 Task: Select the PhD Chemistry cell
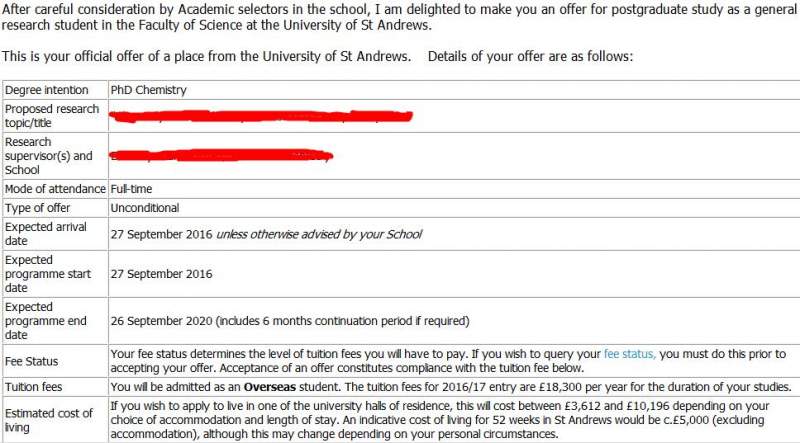(x=149, y=90)
